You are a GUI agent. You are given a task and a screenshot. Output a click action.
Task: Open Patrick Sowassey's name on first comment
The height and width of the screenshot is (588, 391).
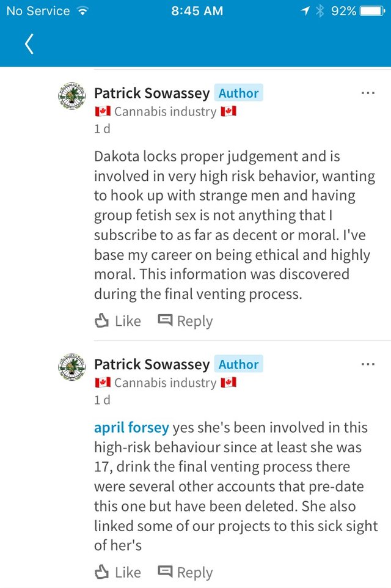[x=152, y=94]
